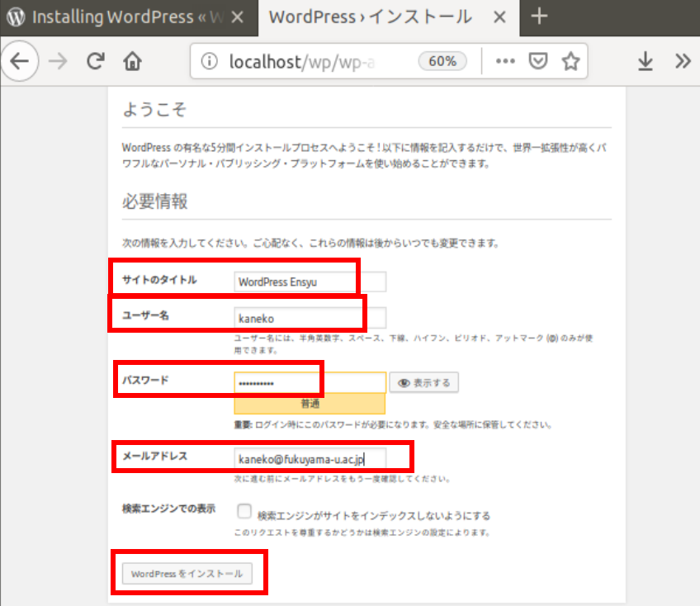
Task: Focus the メールアドレス field
Action: tap(310, 459)
